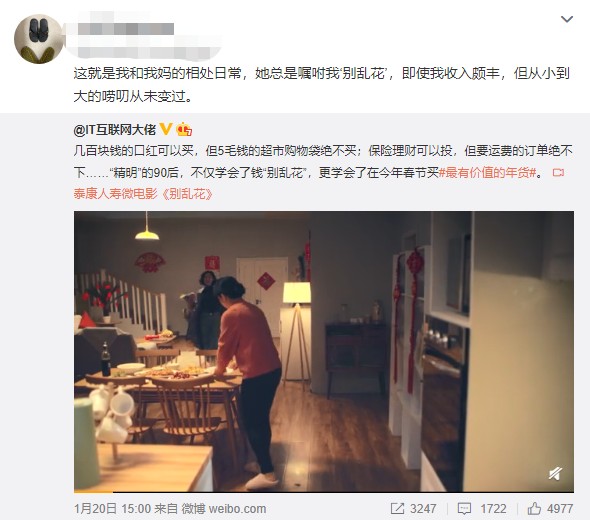Unmute video using the speaker icon
Screen dimensions: 590x520
(555, 473)
